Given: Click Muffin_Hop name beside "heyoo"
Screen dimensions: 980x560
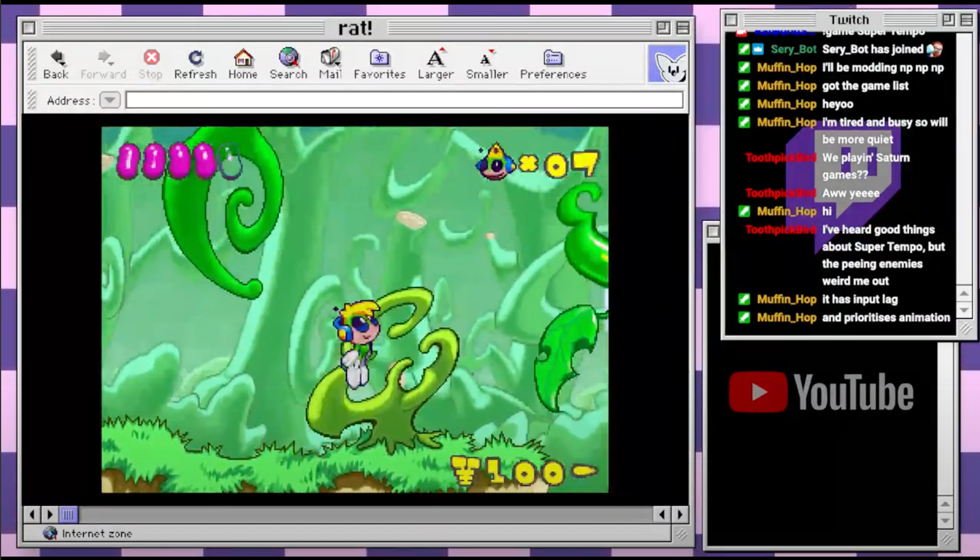Looking at the screenshot, I should pyautogui.click(x=787, y=104).
